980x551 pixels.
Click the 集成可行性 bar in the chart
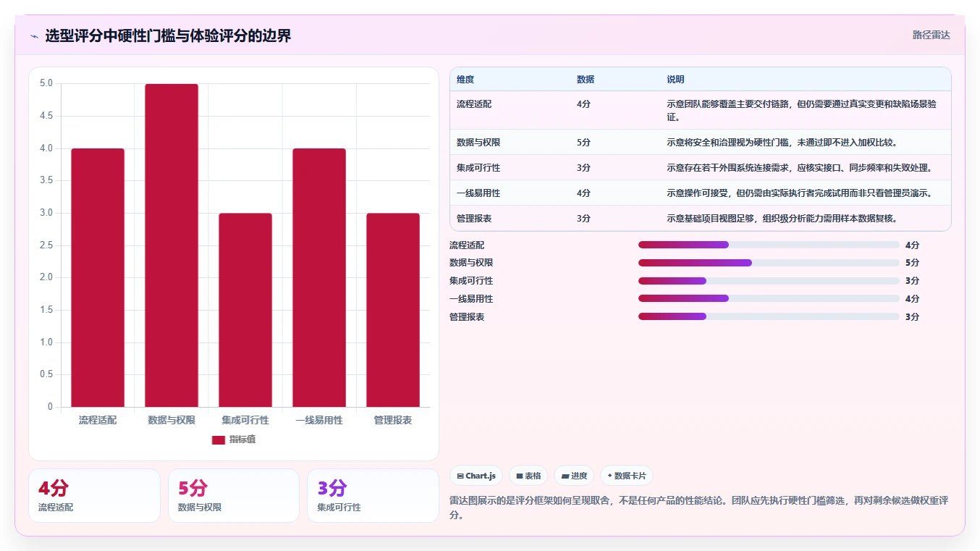click(245, 310)
